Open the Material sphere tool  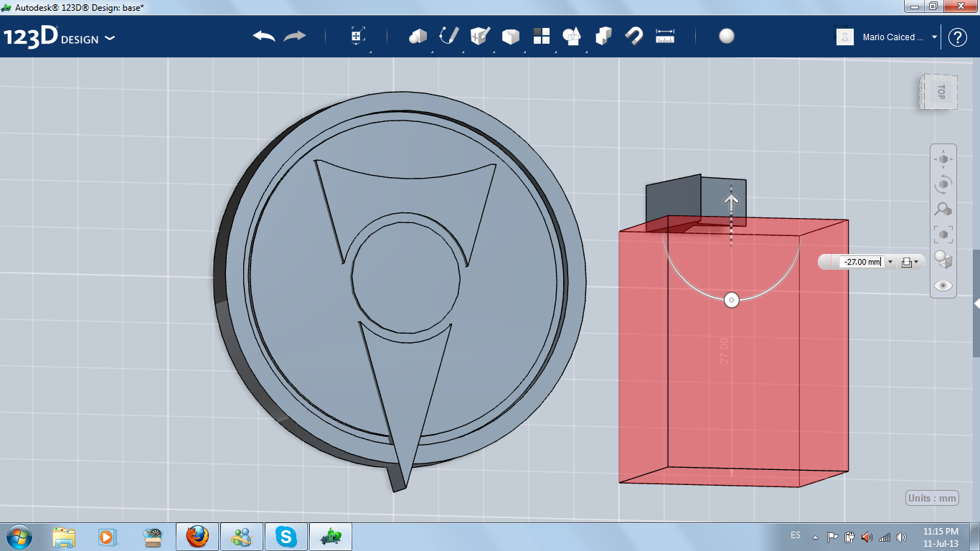click(x=727, y=37)
